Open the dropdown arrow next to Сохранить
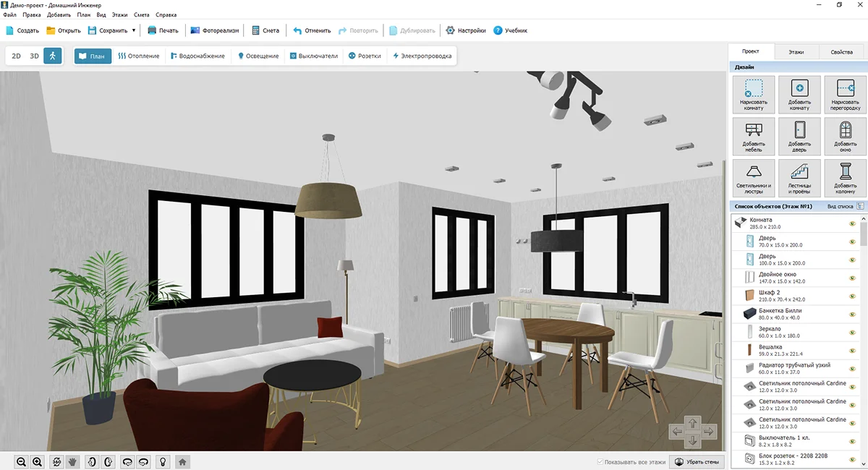Screen dimensions: 868x470 [134, 30]
